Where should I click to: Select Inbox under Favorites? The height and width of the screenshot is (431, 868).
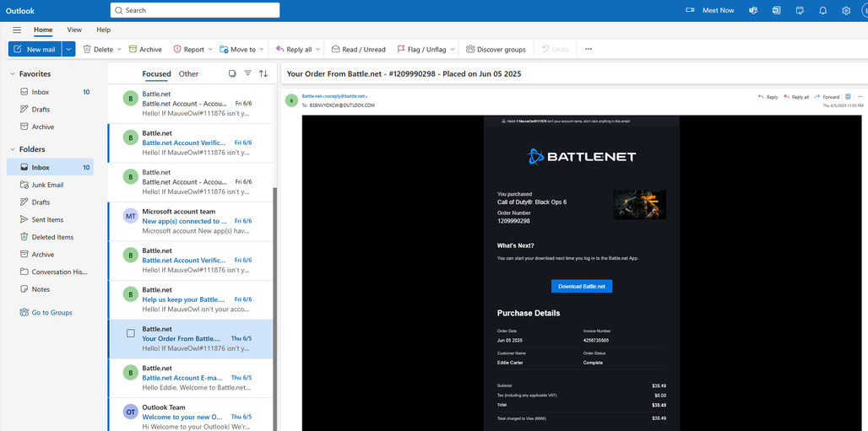point(50,92)
